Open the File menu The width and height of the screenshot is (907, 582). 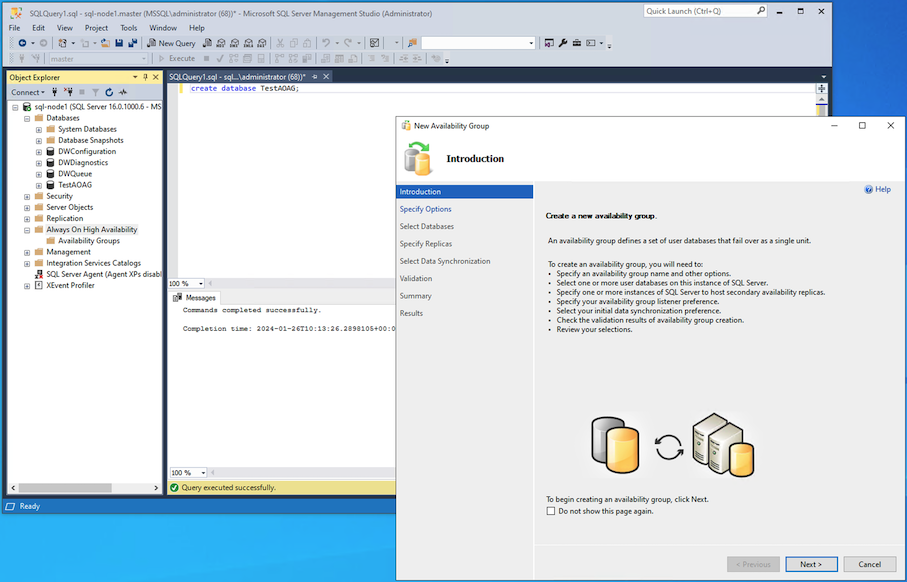(x=14, y=28)
